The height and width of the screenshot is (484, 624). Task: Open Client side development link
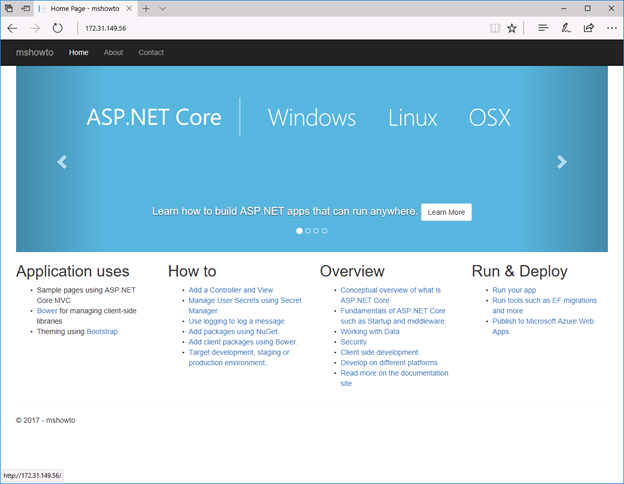point(379,352)
